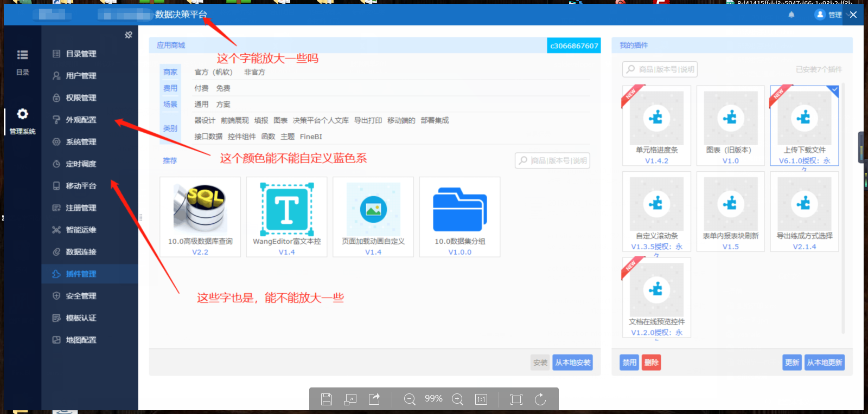Select the 10.0数据集分组 plugin card
868x414 pixels.
[459, 217]
